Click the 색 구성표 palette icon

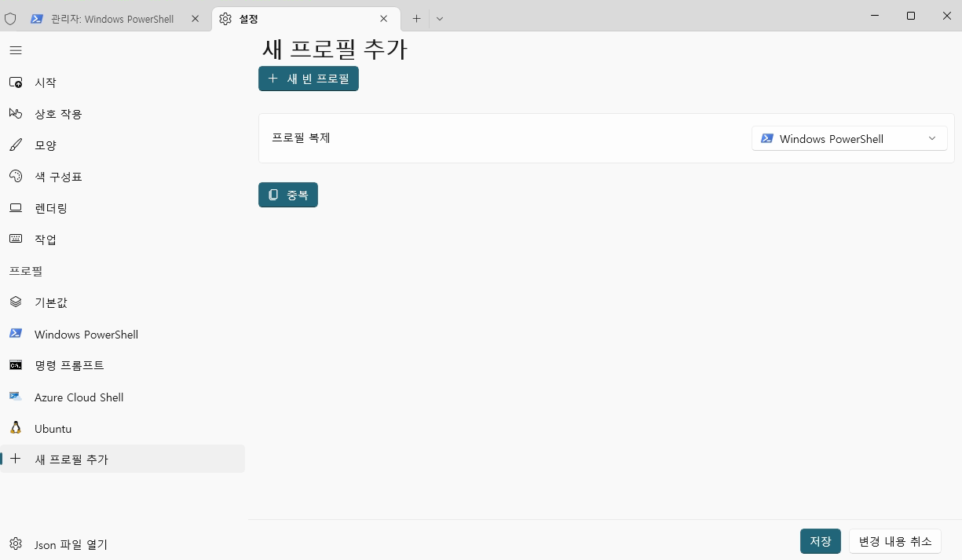pyautogui.click(x=16, y=177)
